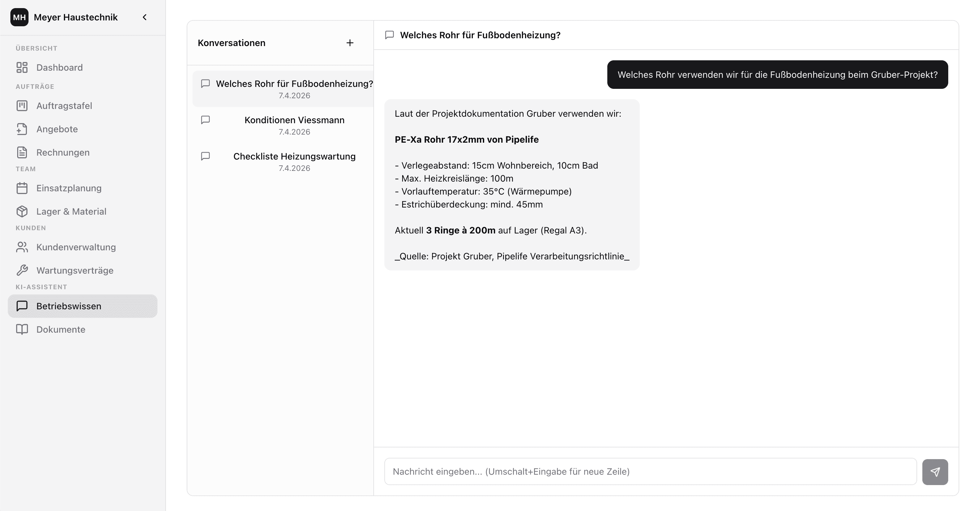980x511 pixels.
Task: Click the Dashboard grid icon
Action: pyautogui.click(x=22, y=67)
